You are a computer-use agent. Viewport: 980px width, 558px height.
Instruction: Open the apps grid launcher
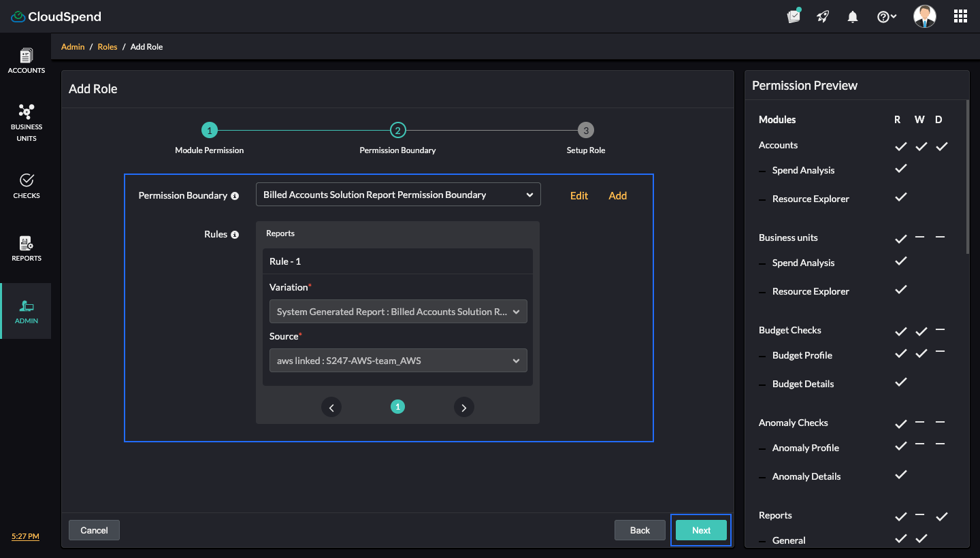pos(960,17)
